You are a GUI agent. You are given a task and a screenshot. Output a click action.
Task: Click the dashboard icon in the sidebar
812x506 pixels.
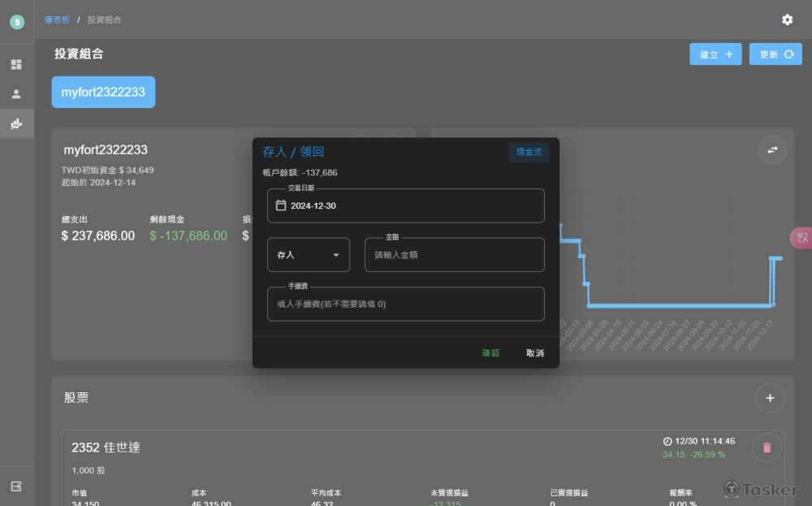click(x=16, y=64)
